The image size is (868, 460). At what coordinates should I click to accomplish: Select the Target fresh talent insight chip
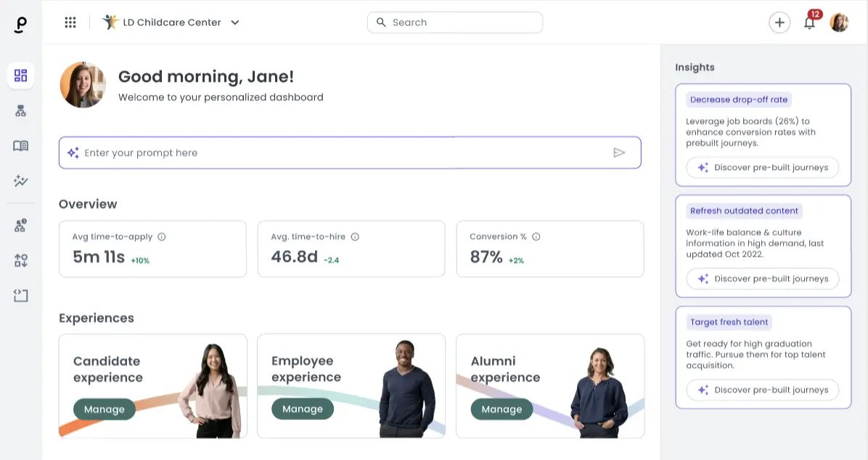(x=729, y=321)
